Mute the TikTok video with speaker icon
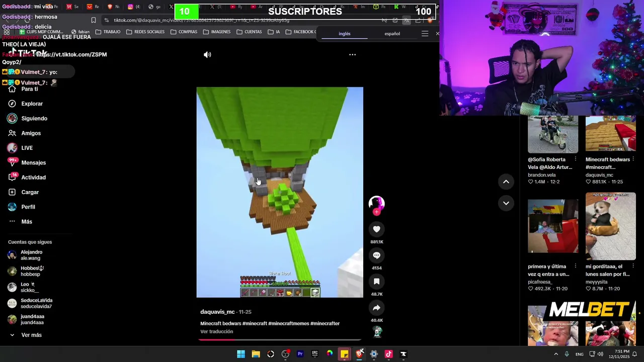This screenshot has width=644, height=362. (207, 55)
